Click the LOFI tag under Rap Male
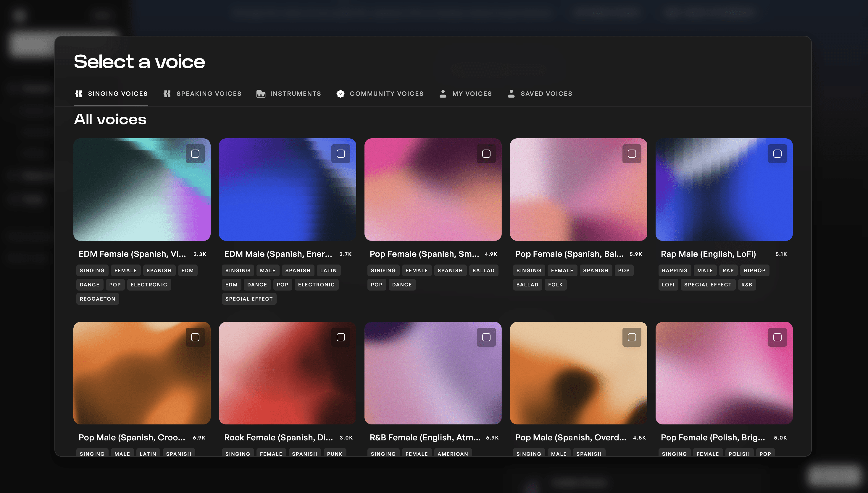 coord(668,285)
